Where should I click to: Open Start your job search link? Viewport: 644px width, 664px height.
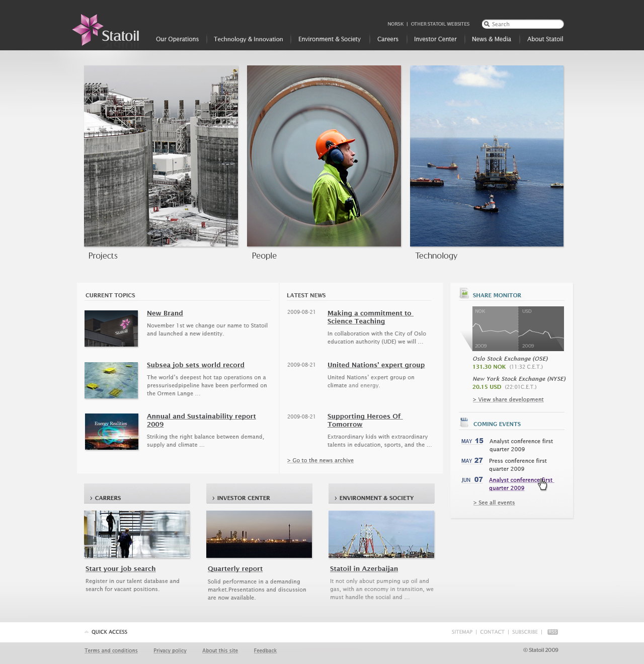click(x=120, y=569)
